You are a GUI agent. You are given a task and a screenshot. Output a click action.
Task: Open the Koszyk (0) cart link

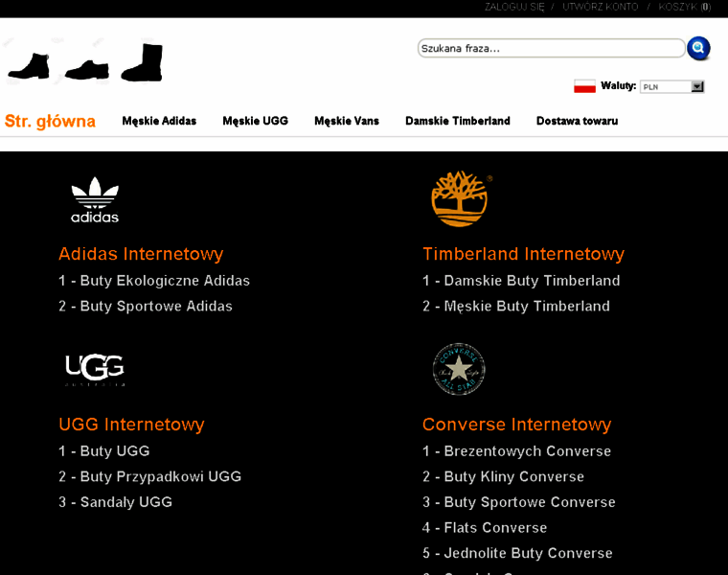click(684, 7)
